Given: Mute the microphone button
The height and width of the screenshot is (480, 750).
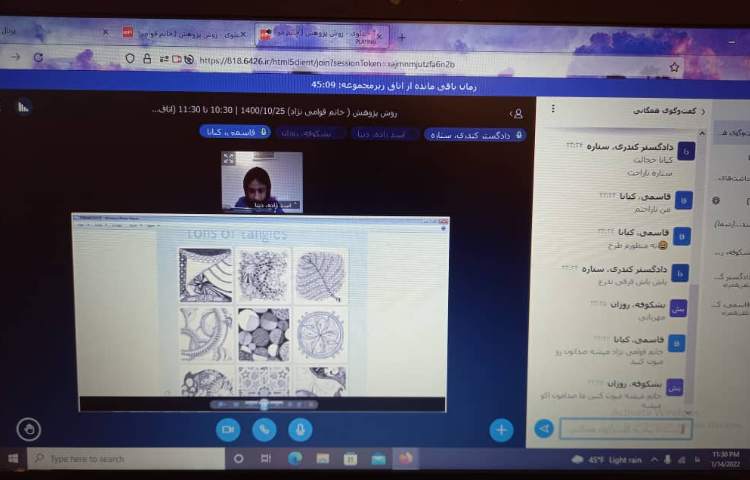Looking at the screenshot, I should pos(298,429).
